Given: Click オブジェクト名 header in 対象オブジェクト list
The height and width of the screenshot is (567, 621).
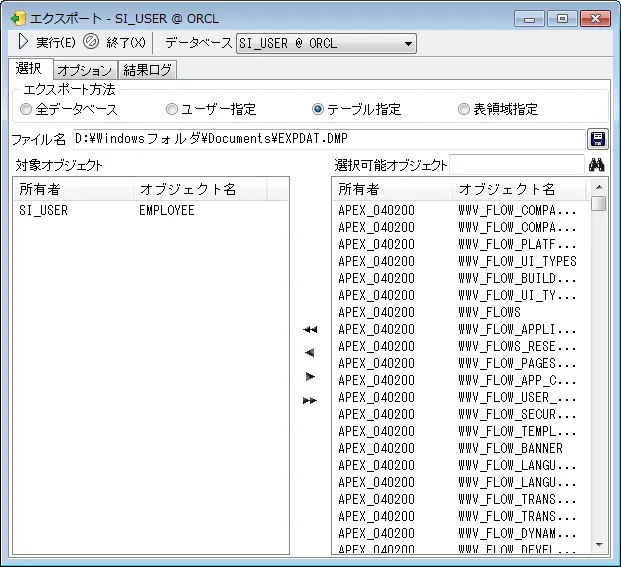Looking at the screenshot, I should pyautogui.click(x=200, y=189).
